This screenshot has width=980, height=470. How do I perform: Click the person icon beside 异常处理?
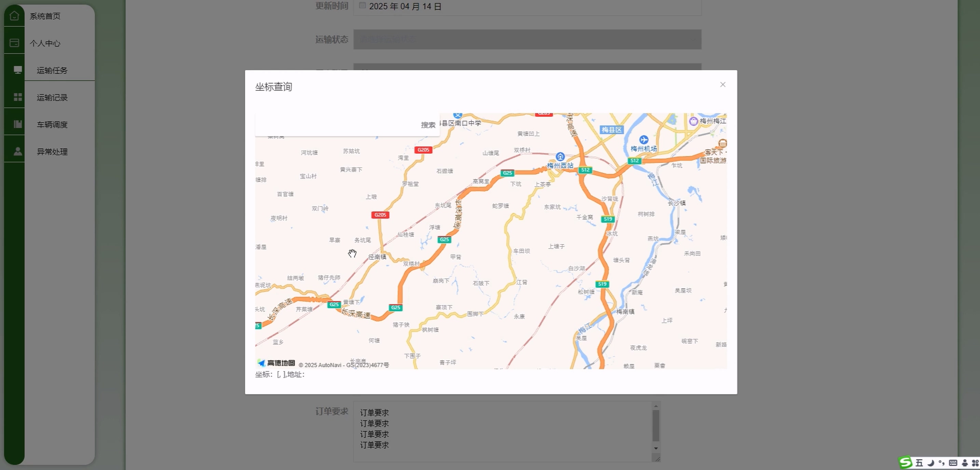pyautogui.click(x=17, y=151)
